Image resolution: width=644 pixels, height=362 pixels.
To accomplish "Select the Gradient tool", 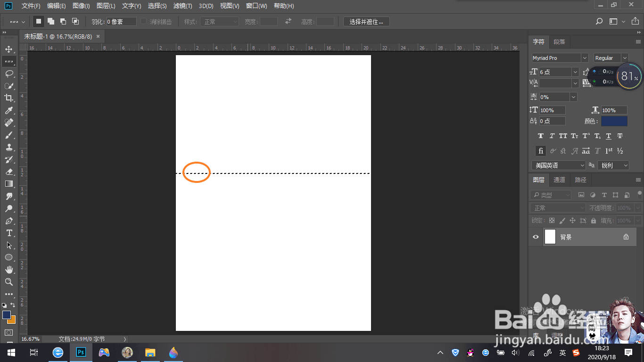I will click(8, 184).
